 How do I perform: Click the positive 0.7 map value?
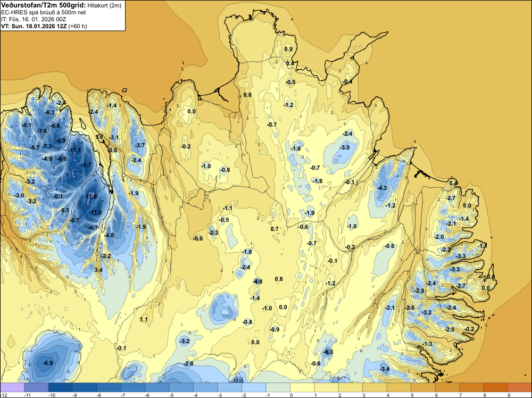point(275,229)
